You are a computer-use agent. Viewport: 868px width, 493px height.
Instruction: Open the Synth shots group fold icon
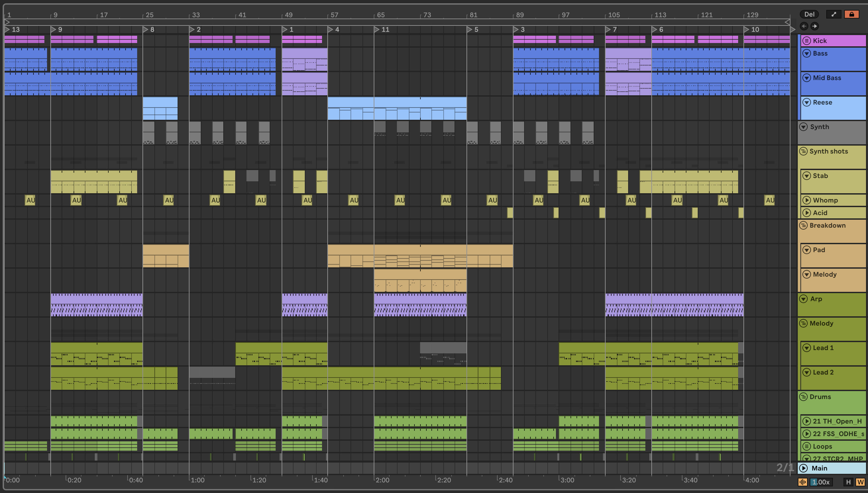803,151
